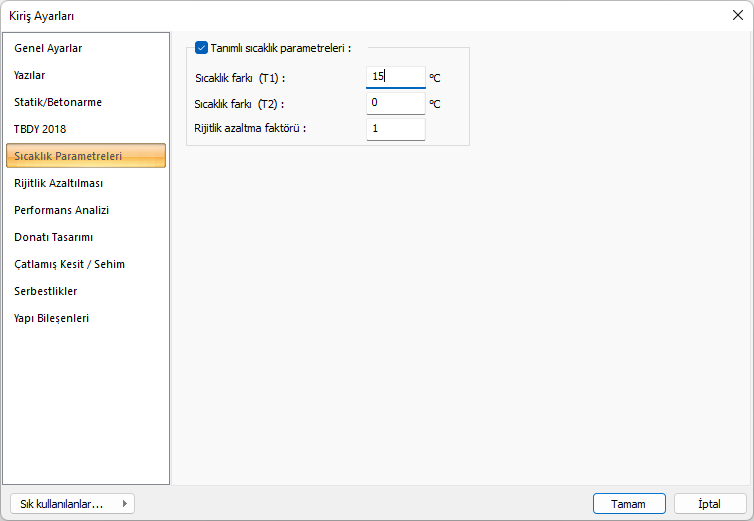Go to Rijitlik Azaltılması settings

58,183
